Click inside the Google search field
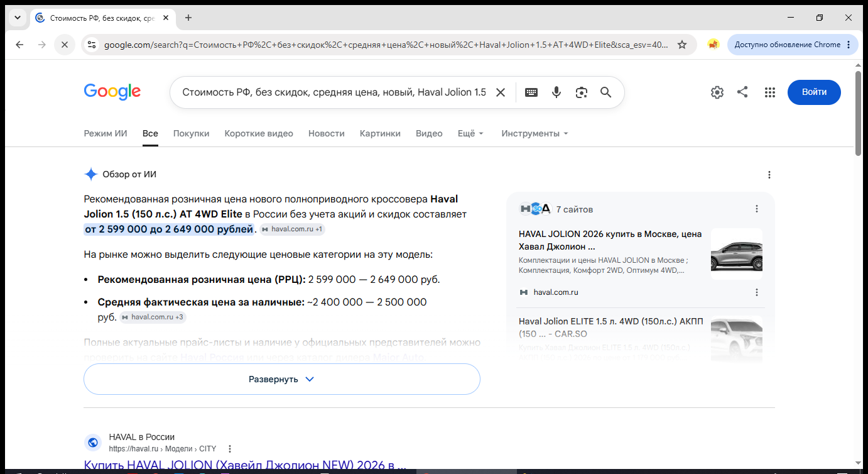This screenshot has width=868, height=474. point(334,92)
